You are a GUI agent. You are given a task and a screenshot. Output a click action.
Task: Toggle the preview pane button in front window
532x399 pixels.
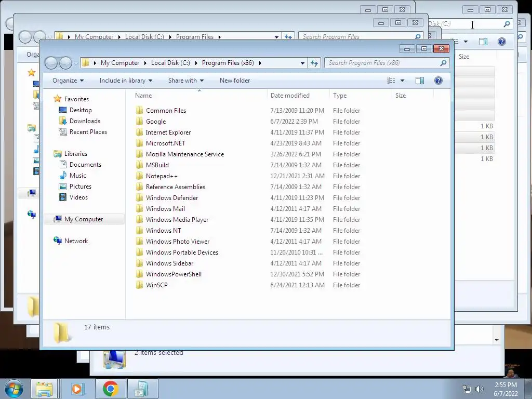(x=420, y=81)
